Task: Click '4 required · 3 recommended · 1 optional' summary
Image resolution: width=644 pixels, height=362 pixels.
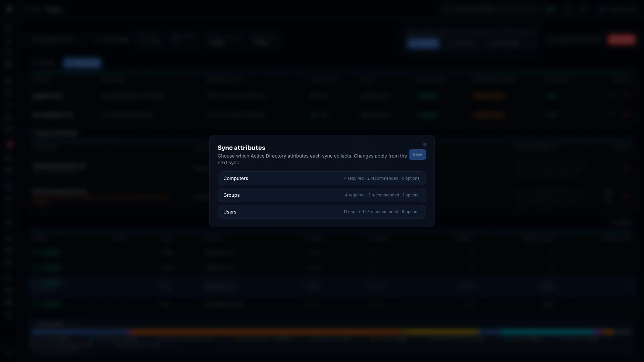Action: pyautogui.click(x=382, y=195)
